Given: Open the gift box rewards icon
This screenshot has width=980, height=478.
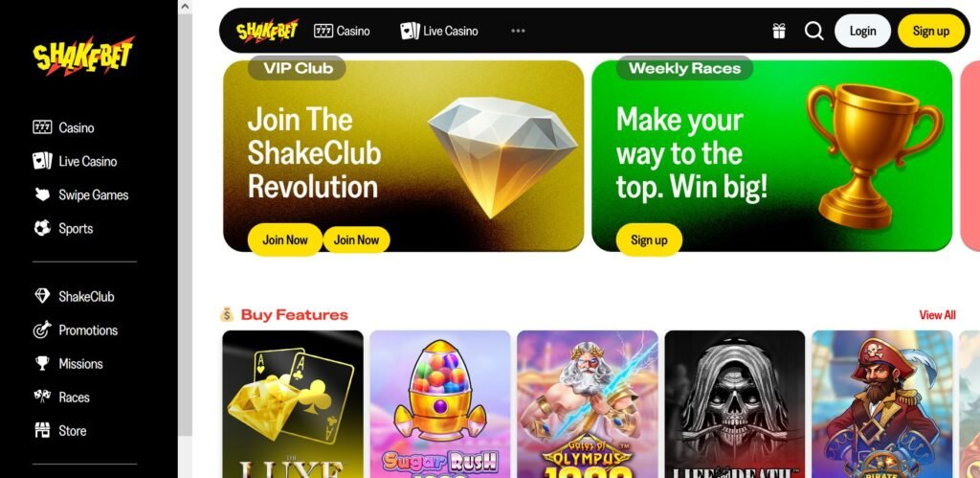Looking at the screenshot, I should click(x=779, y=31).
